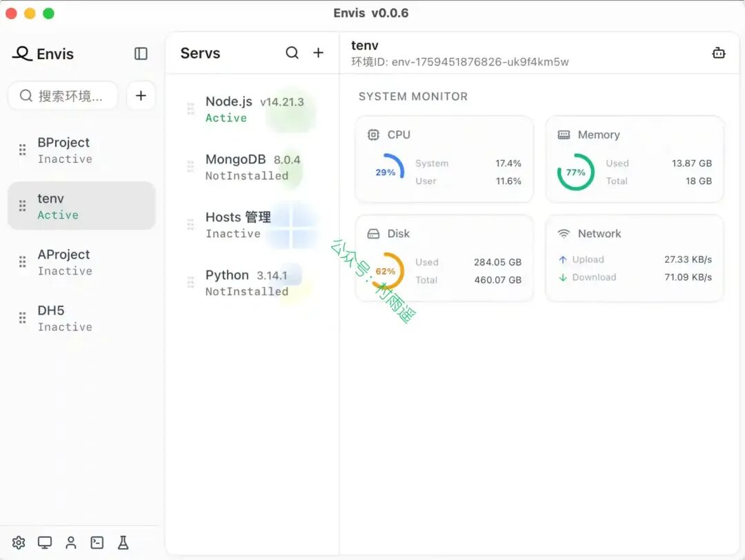Click the macOS green zoom button
745x560 pixels.
point(48,13)
